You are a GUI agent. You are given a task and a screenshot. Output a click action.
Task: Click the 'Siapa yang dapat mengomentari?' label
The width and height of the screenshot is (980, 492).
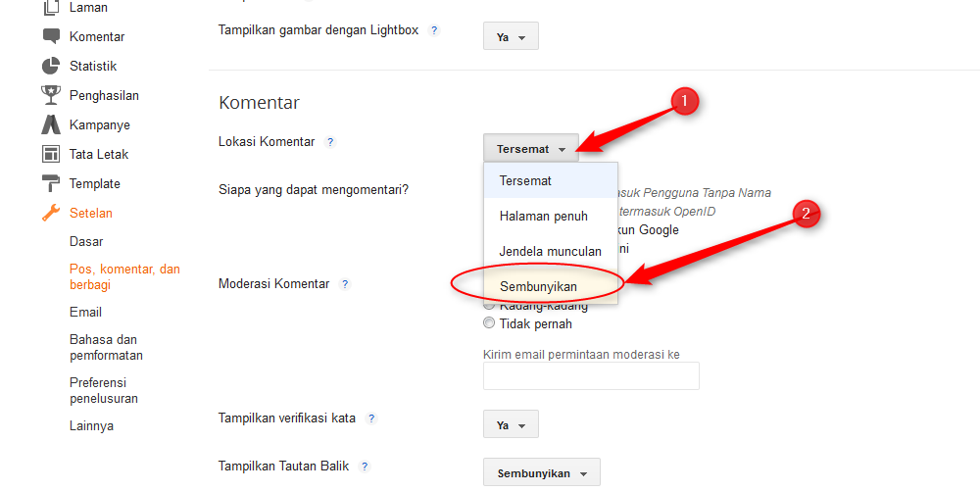314,189
